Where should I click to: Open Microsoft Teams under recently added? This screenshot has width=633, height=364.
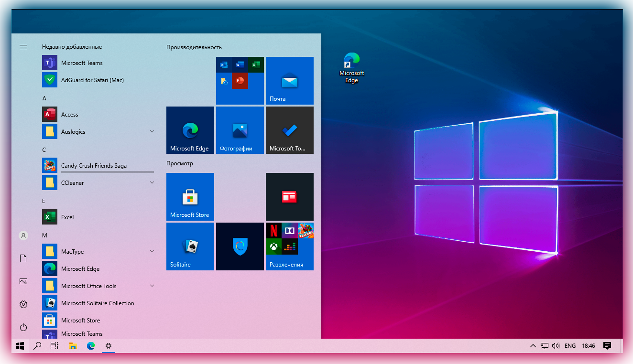[x=98, y=63]
